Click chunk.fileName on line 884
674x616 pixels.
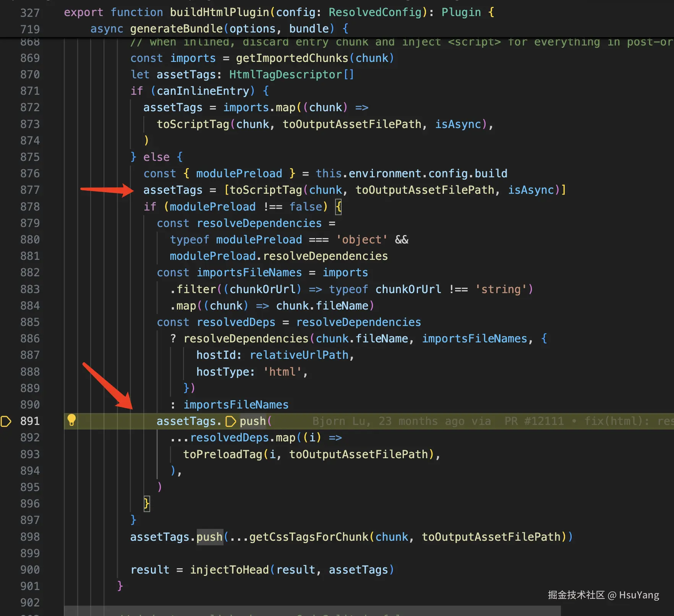click(x=322, y=306)
